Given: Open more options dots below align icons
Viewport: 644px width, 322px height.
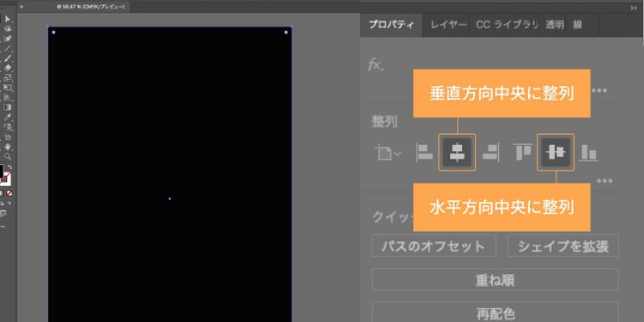Looking at the screenshot, I should point(605,180).
